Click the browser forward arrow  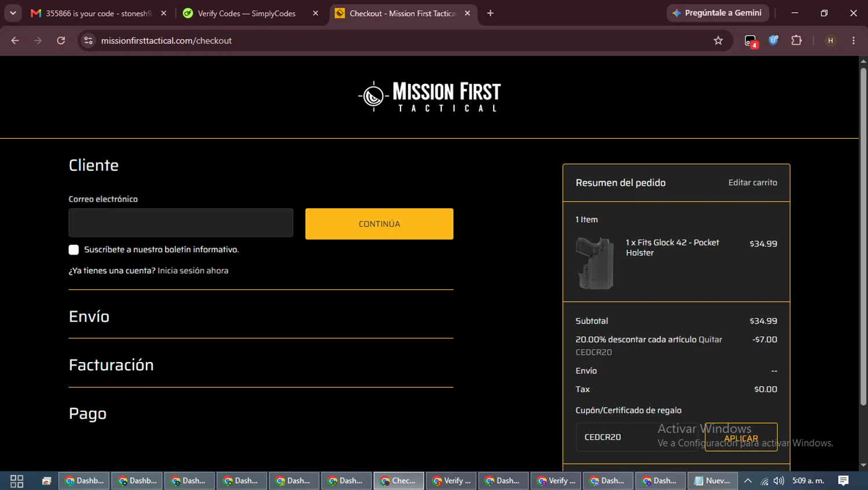coord(38,40)
